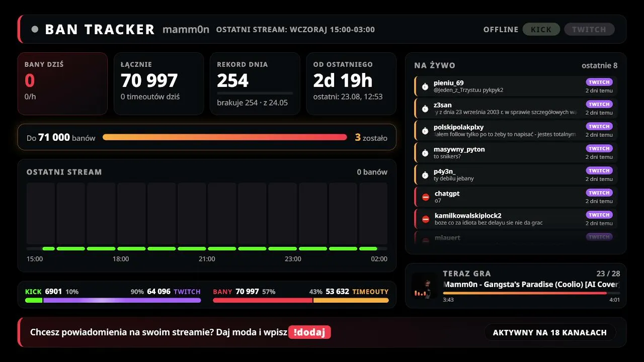The height and width of the screenshot is (362, 644).
Task: Click the !dodaj command badge
Action: pos(309,332)
